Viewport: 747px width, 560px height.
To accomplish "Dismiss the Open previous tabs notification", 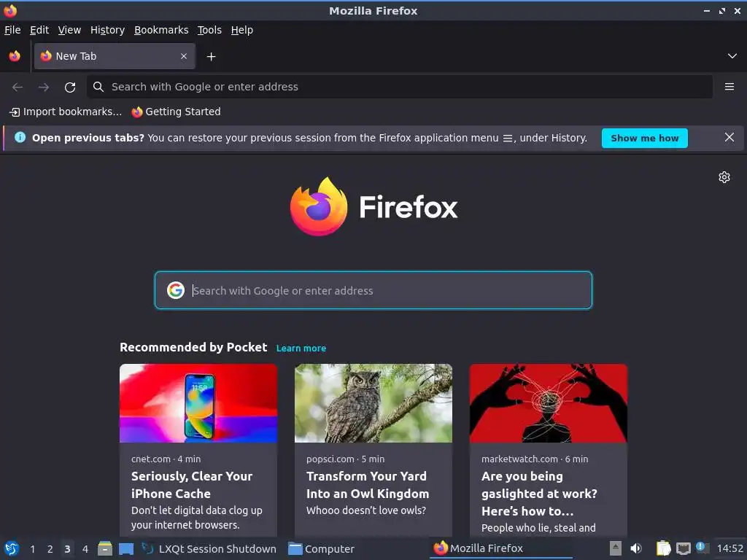I will point(729,137).
